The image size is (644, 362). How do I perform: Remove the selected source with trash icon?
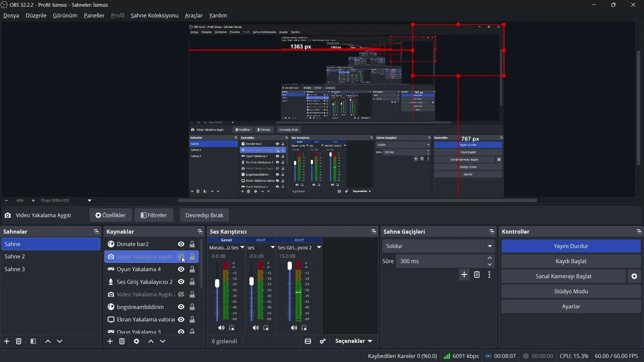coord(122,341)
